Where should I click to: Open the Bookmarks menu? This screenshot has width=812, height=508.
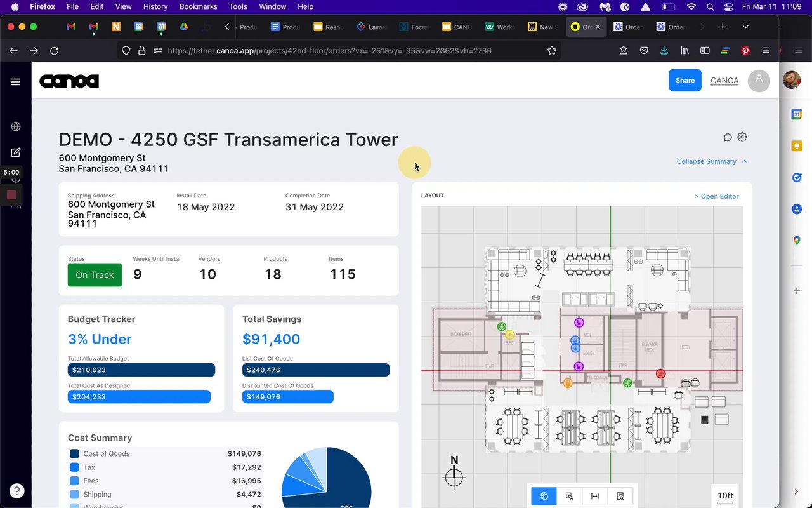199,7
